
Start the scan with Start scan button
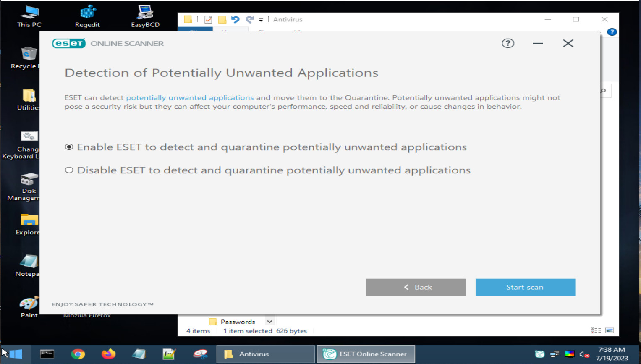[525, 287]
